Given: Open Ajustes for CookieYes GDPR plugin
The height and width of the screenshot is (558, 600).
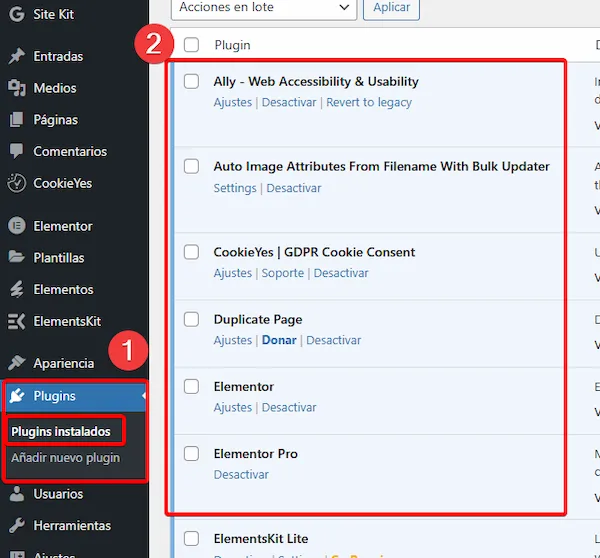Looking at the screenshot, I should point(233,273).
